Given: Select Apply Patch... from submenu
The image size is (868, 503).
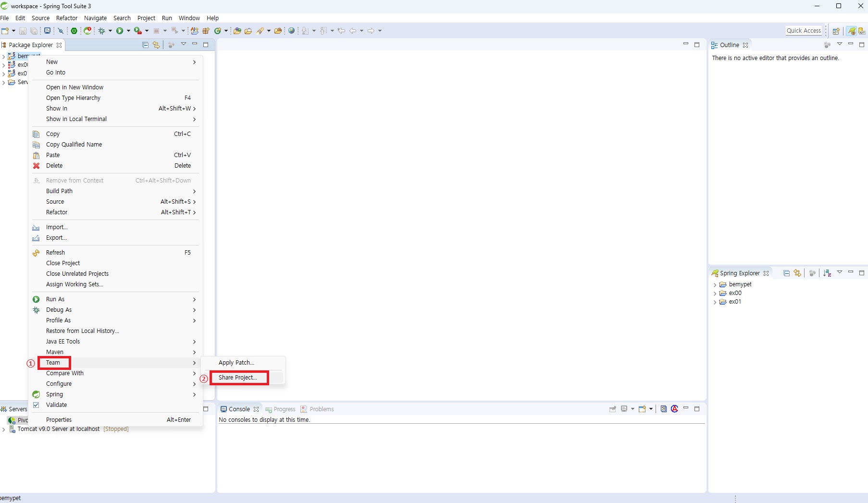Looking at the screenshot, I should tap(244, 363).
